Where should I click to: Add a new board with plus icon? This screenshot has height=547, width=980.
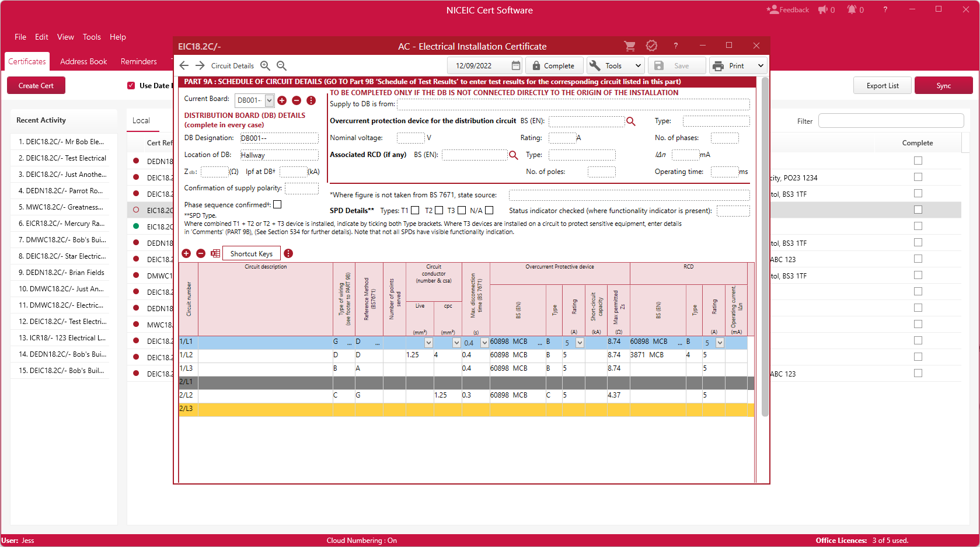coord(282,100)
